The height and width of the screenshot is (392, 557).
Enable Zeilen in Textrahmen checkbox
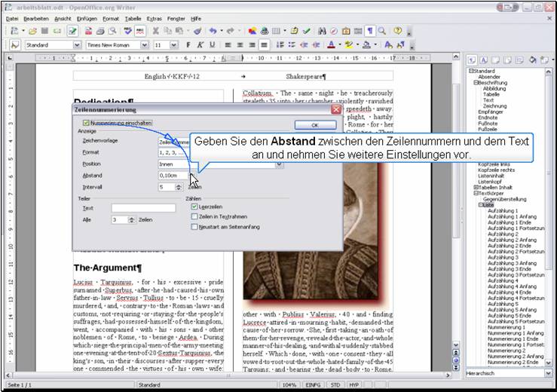point(194,216)
